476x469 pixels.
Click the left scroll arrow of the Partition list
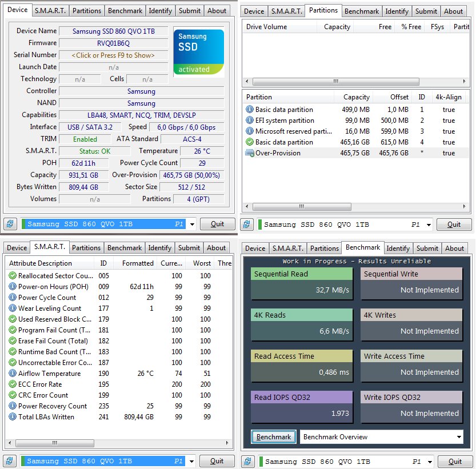pos(247,206)
